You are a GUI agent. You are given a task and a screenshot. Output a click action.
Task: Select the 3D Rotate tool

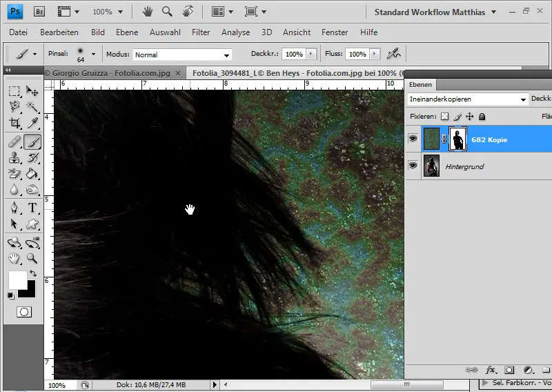[14, 243]
